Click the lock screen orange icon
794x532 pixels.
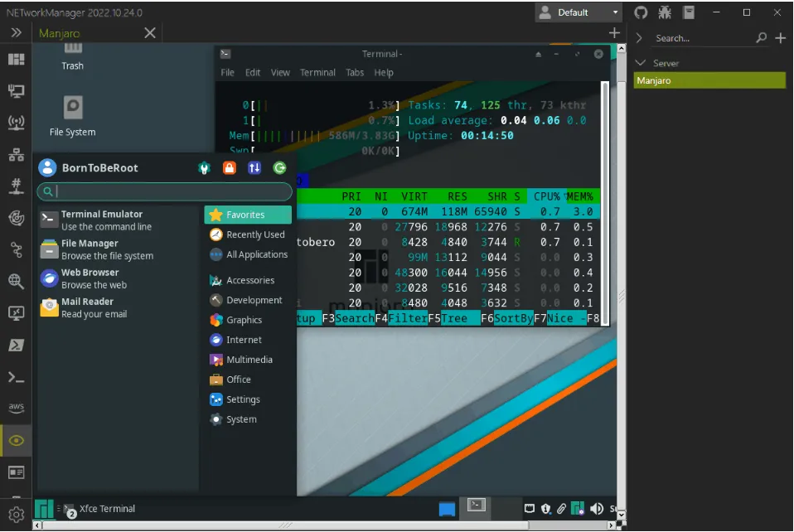230,168
